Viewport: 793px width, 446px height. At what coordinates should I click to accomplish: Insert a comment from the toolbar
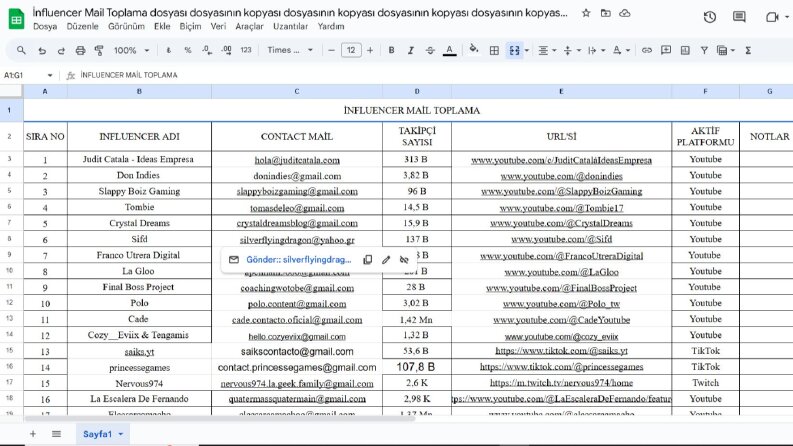[666, 50]
